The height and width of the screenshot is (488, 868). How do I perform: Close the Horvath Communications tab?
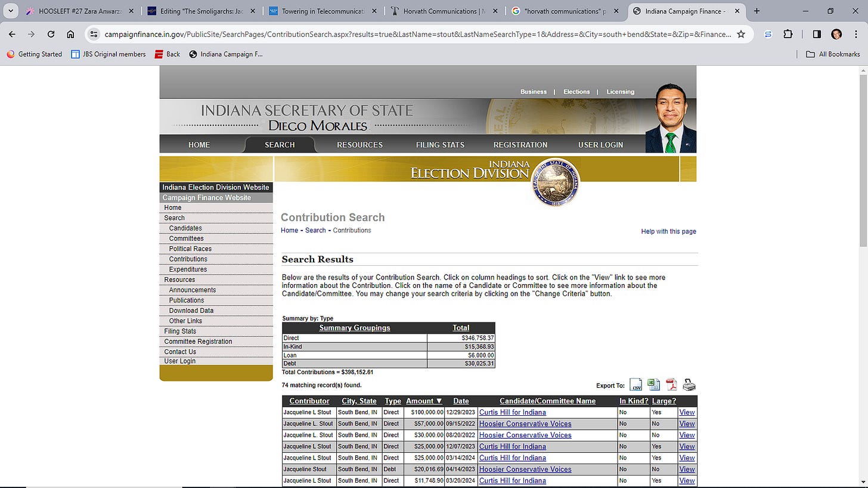point(494,11)
